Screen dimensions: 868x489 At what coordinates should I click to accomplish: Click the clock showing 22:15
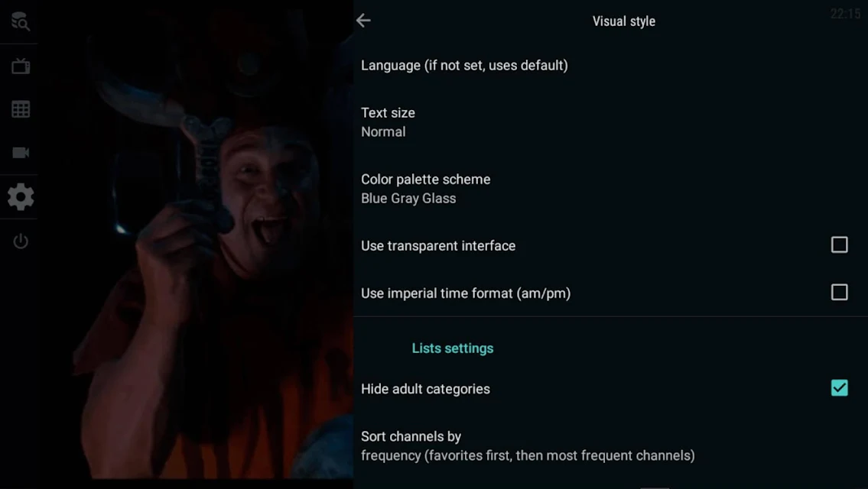click(x=845, y=14)
